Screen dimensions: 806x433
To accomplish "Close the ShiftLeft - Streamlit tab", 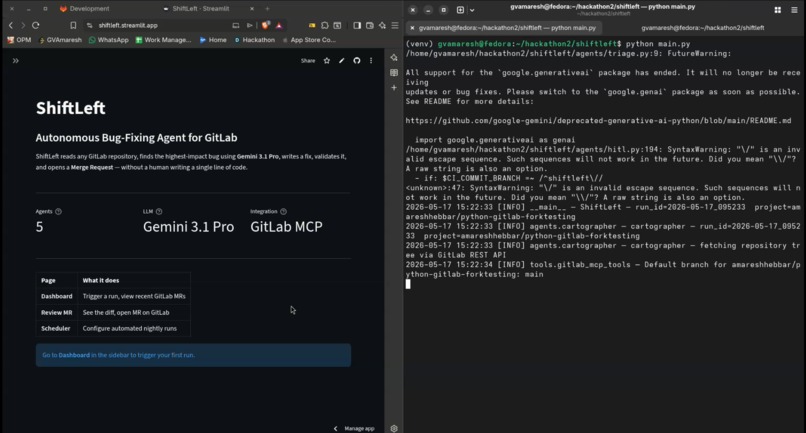I will coord(252,9).
